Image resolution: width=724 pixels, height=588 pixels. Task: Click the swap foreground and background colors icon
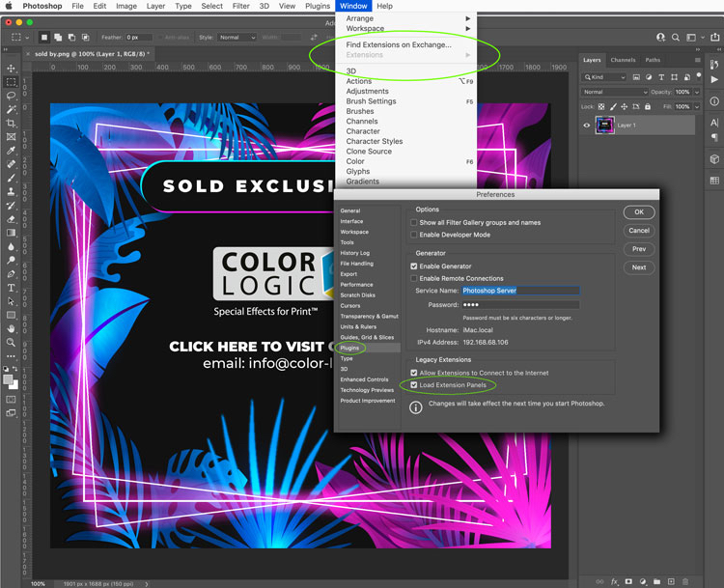tap(15, 369)
